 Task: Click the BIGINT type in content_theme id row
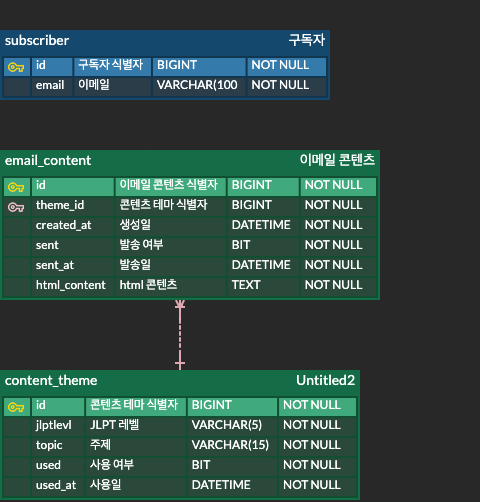point(232,407)
